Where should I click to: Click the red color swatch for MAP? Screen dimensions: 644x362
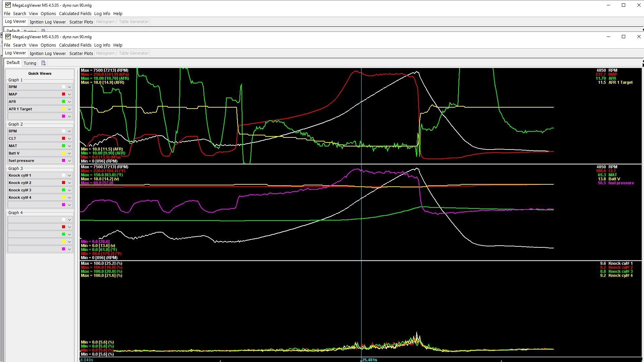63,94
